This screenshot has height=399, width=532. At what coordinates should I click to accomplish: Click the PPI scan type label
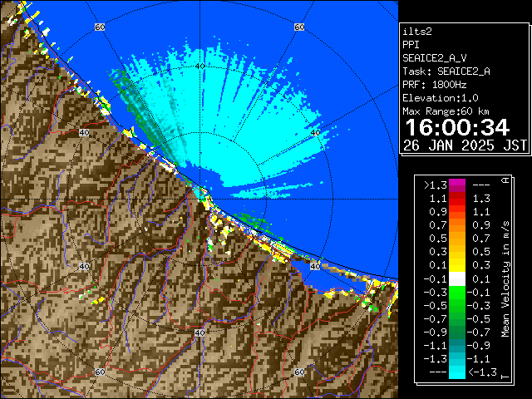click(x=411, y=45)
